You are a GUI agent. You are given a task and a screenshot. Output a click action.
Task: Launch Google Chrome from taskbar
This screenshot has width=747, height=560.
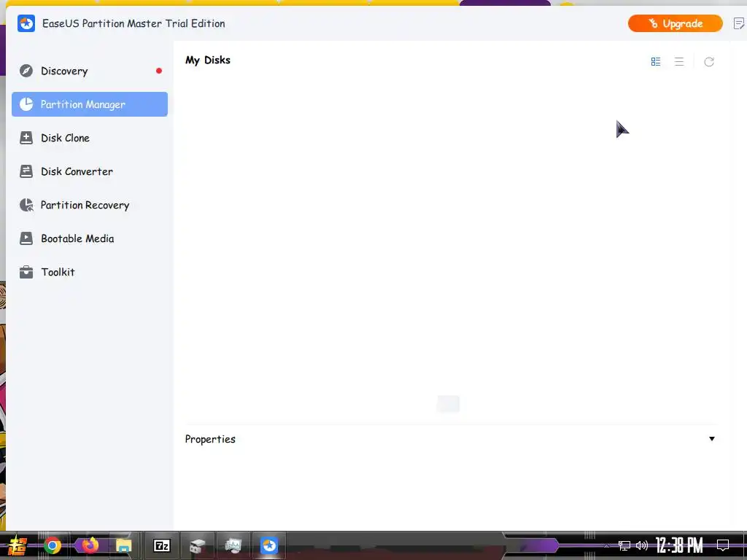click(x=53, y=545)
